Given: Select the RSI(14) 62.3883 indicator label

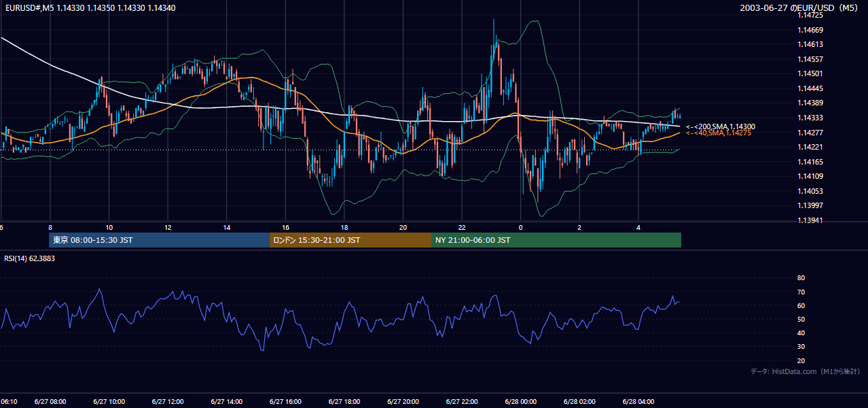Looking at the screenshot, I should (29, 258).
